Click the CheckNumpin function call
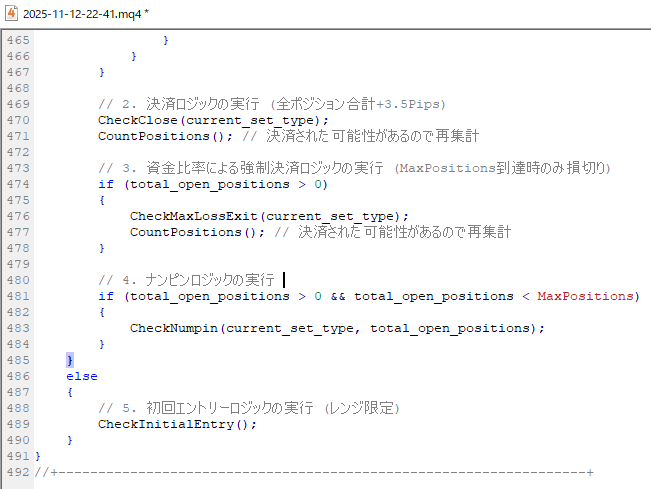 (174, 328)
